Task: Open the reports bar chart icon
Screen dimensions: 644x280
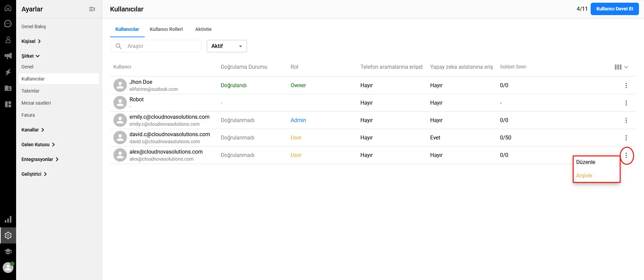Action: (x=8, y=220)
